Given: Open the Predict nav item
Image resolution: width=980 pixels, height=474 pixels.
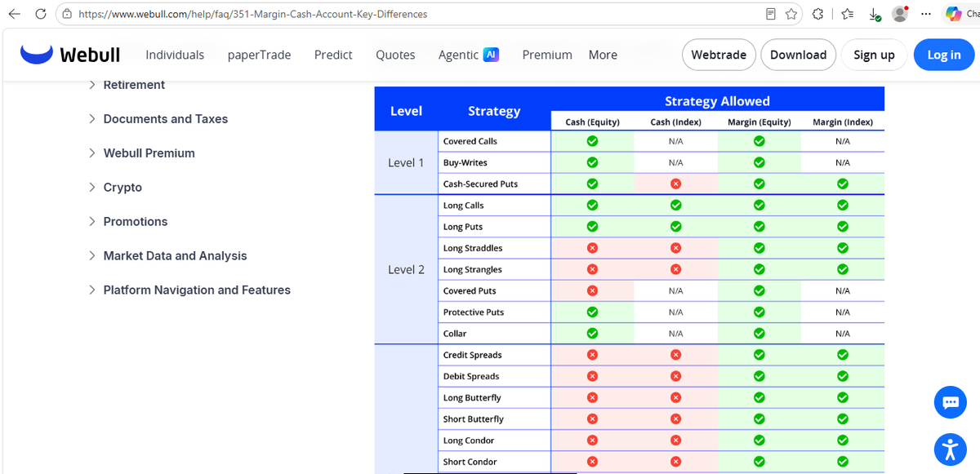Looking at the screenshot, I should [x=333, y=55].
